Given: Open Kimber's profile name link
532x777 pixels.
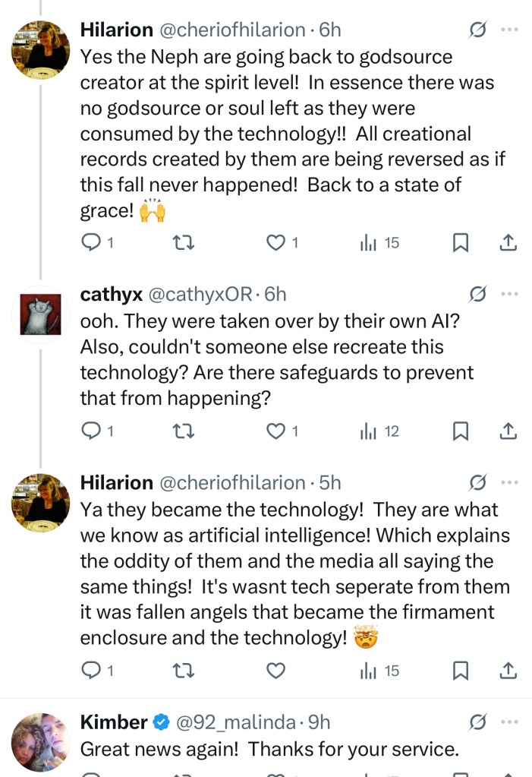Looking at the screenshot, I should pyautogui.click(x=114, y=722).
